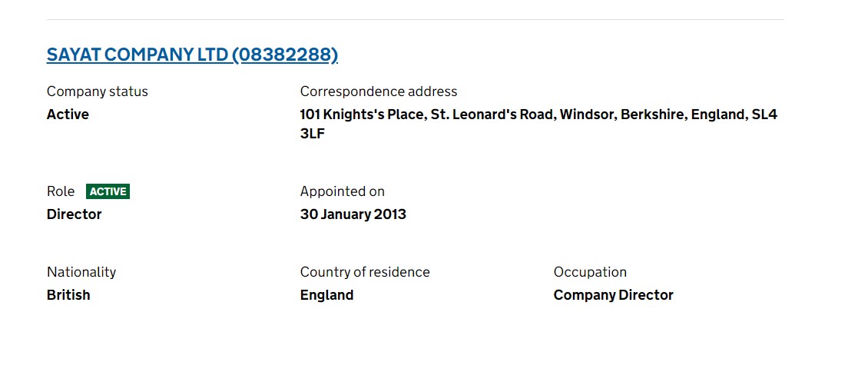Click 'Berkshire' in the correspondence address
The height and width of the screenshot is (372, 868).
653,115
